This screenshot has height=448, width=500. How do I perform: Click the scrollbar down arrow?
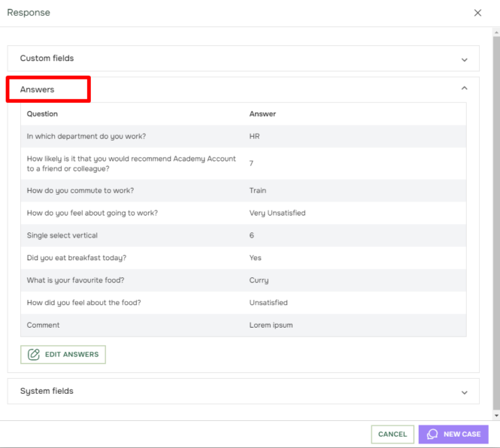coord(496,415)
